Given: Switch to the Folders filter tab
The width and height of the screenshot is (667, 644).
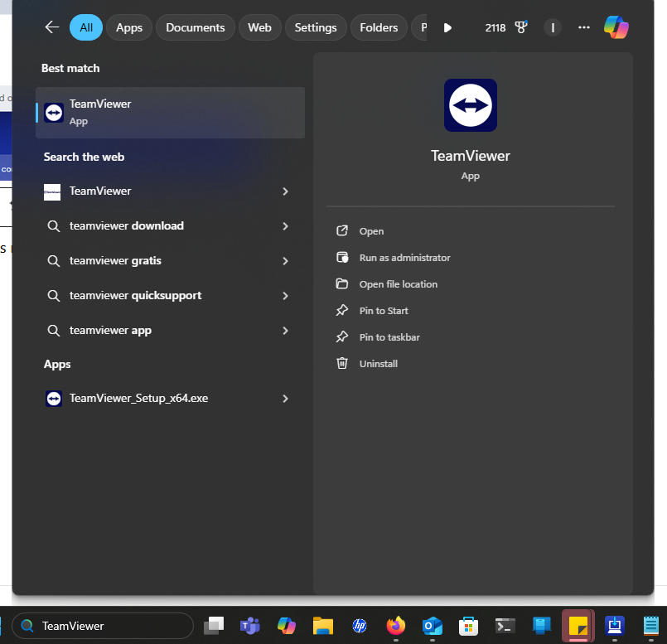Looking at the screenshot, I should click(379, 27).
